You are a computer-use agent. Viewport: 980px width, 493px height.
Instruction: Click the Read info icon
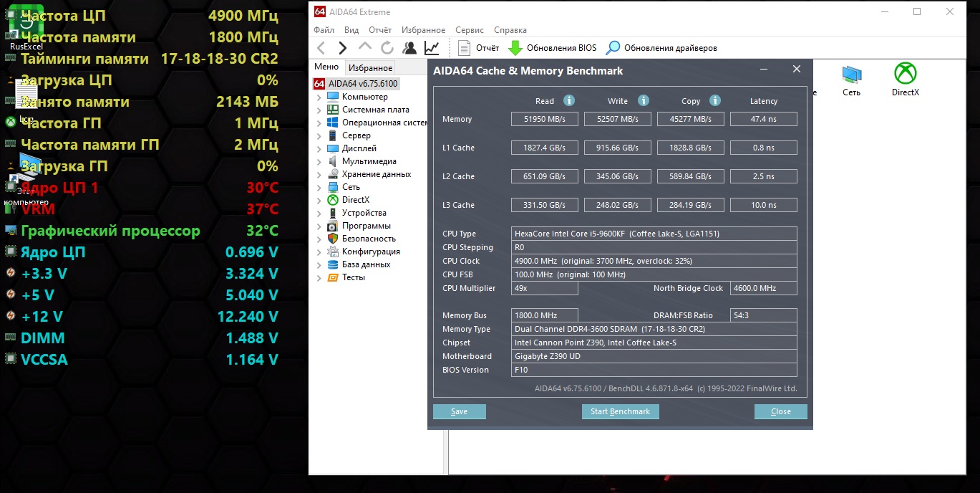(x=569, y=100)
